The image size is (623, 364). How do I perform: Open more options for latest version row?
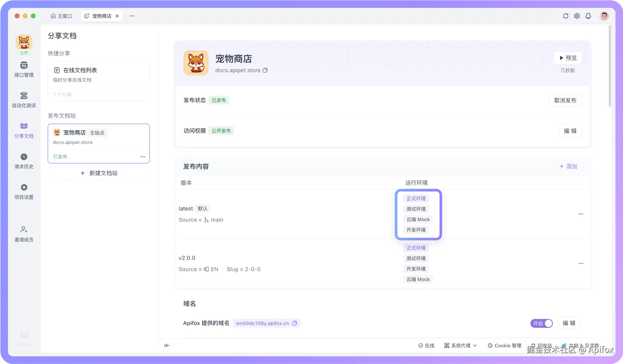(x=581, y=214)
